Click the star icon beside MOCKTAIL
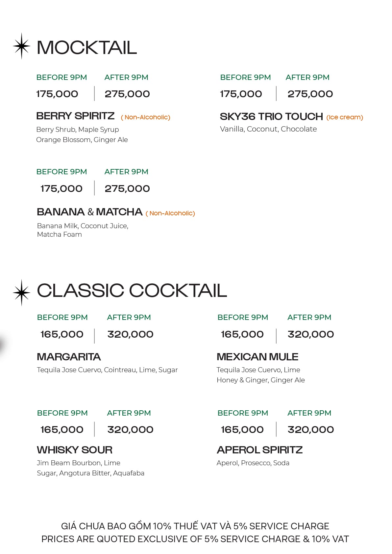Viewport: 392px width, 554px height. (x=21, y=46)
